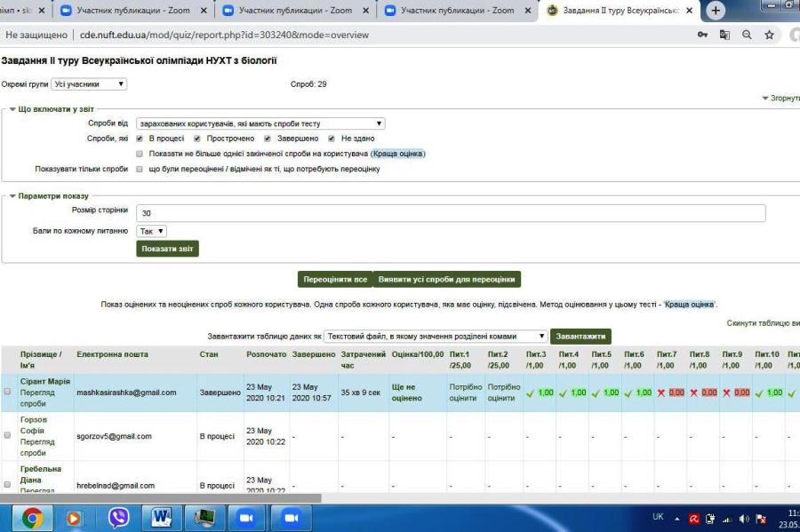Click the 'Переоцінити все' button

[334, 279]
